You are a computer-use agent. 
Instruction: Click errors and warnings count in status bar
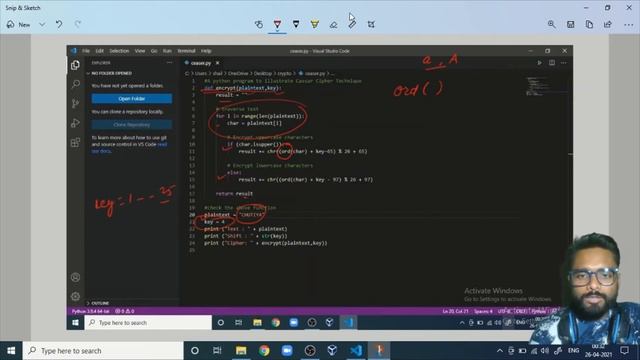[x=124, y=311]
